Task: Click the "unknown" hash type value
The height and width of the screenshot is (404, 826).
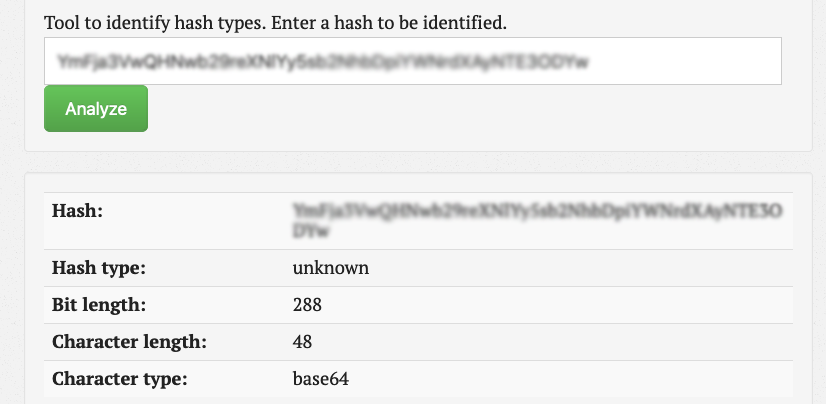Action: [331, 268]
